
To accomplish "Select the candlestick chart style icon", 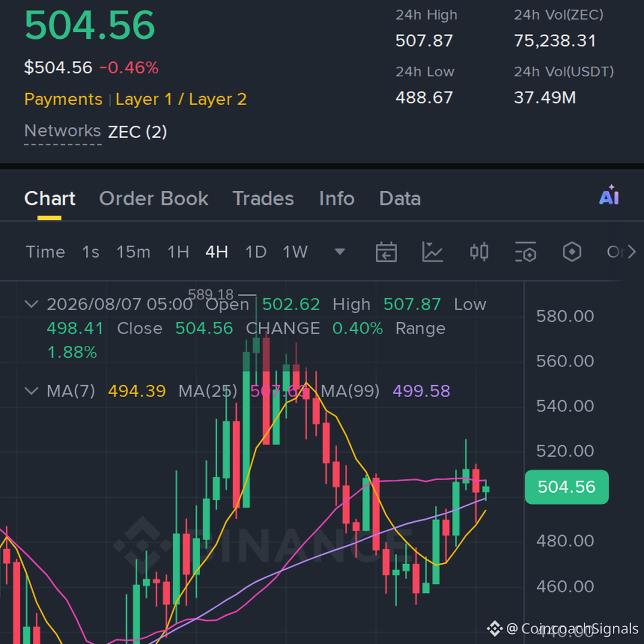I will point(479,252).
